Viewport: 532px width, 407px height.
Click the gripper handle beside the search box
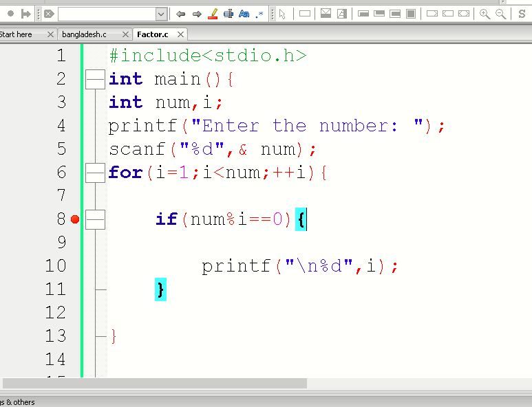click(x=39, y=14)
